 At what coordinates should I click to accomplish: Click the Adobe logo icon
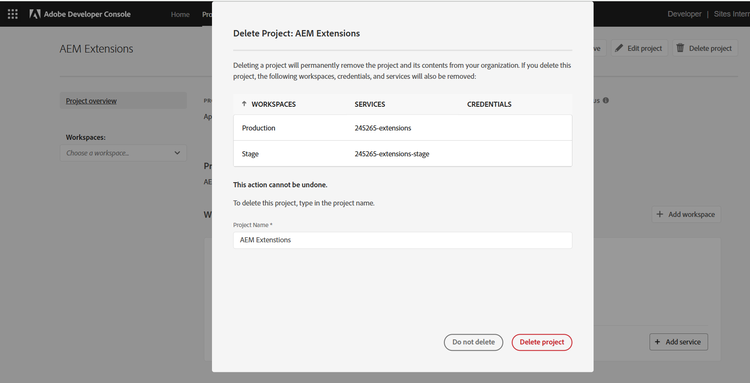click(34, 14)
